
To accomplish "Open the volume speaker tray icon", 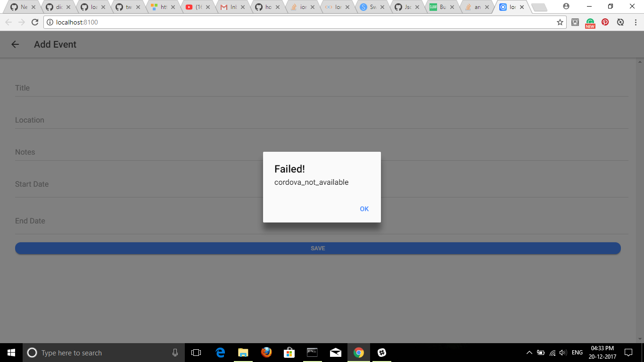I will point(563,353).
